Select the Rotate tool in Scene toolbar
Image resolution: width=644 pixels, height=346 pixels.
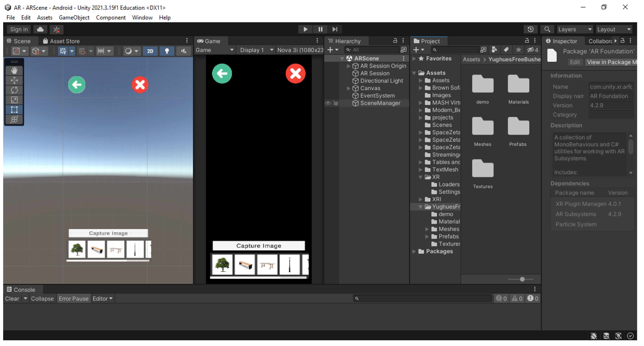(14, 90)
